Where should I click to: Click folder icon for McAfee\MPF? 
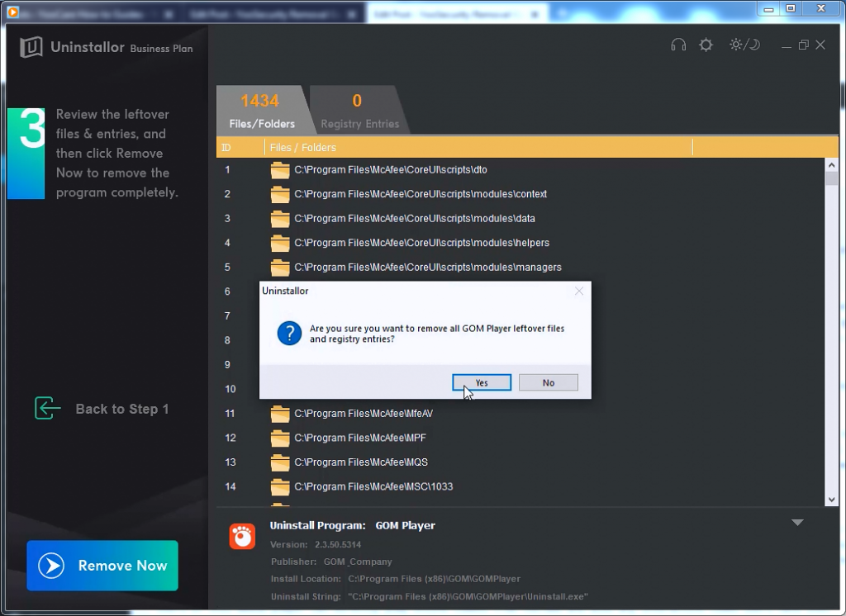[x=280, y=438]
